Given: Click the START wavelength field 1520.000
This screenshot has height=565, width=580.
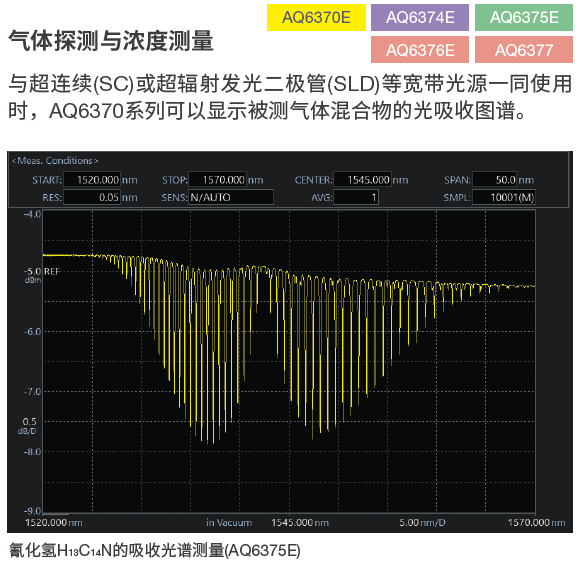Looking at the screenshot, I should click(x=92, y=180).
